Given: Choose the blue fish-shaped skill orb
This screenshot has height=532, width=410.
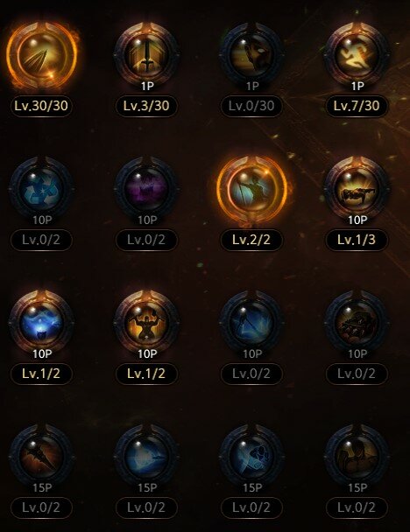Looking at the screenshot, I should [147, 457].
